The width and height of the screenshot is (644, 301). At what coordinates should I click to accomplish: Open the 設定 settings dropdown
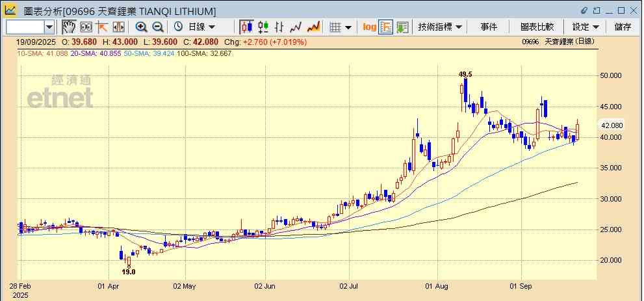point(586,27)
